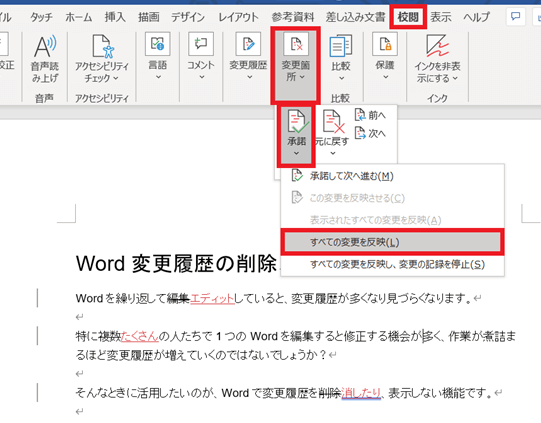
Task: Click the 音声読み上げ (Read Aloud) icon
Action: (x=45, y=47)
